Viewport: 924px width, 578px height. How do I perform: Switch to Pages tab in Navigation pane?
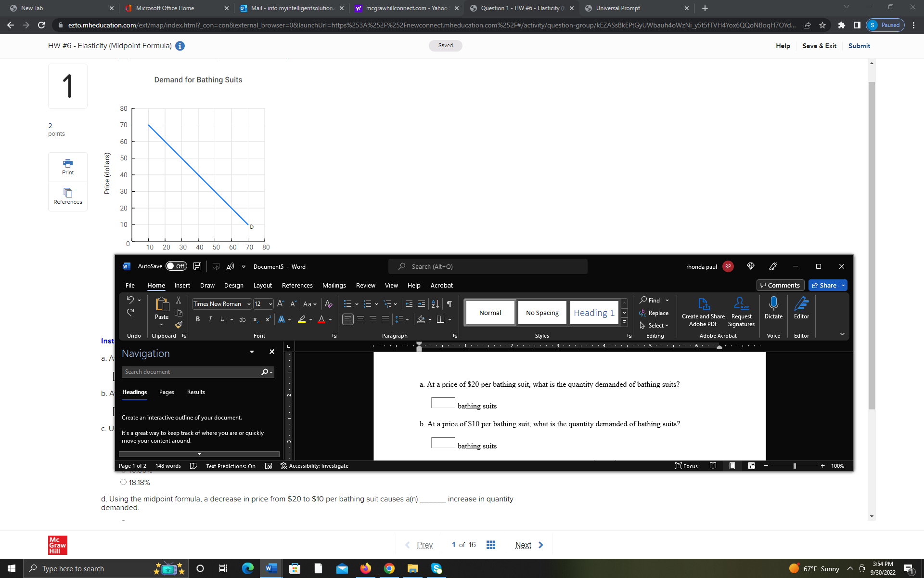point(167,392)
